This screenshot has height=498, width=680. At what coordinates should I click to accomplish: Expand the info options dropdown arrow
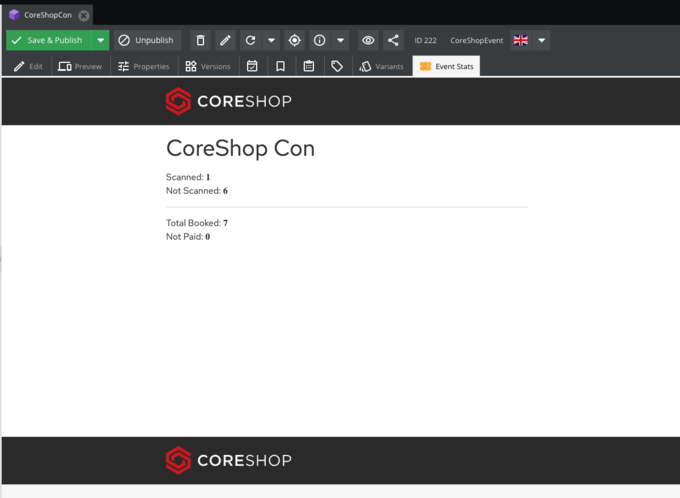340,40
